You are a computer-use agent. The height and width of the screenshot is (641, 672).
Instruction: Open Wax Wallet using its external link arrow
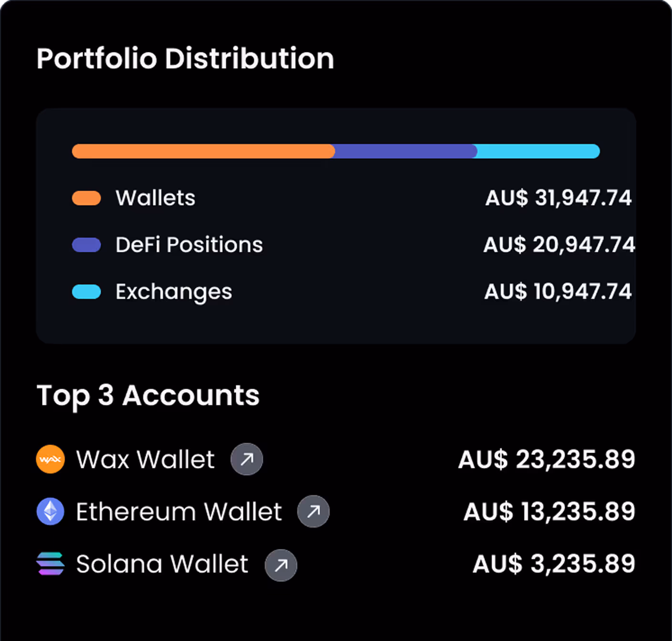(246, 459)
